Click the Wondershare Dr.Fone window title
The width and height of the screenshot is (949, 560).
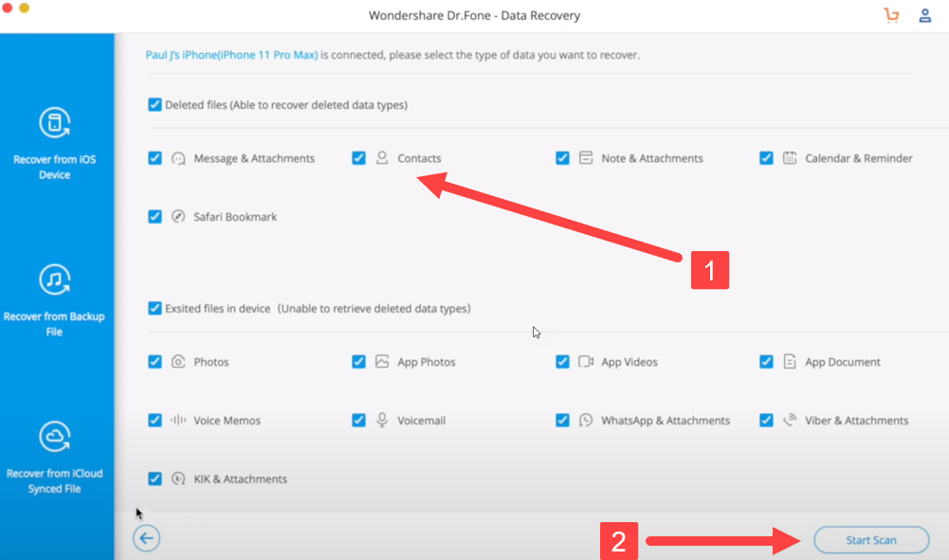click(x=474, y=16)
